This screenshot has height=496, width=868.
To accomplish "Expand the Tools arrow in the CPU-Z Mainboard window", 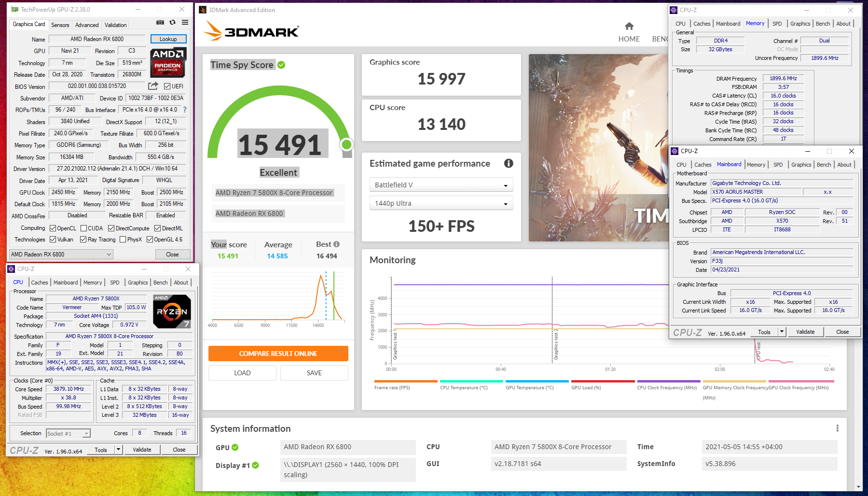I will tap(782, 332).
